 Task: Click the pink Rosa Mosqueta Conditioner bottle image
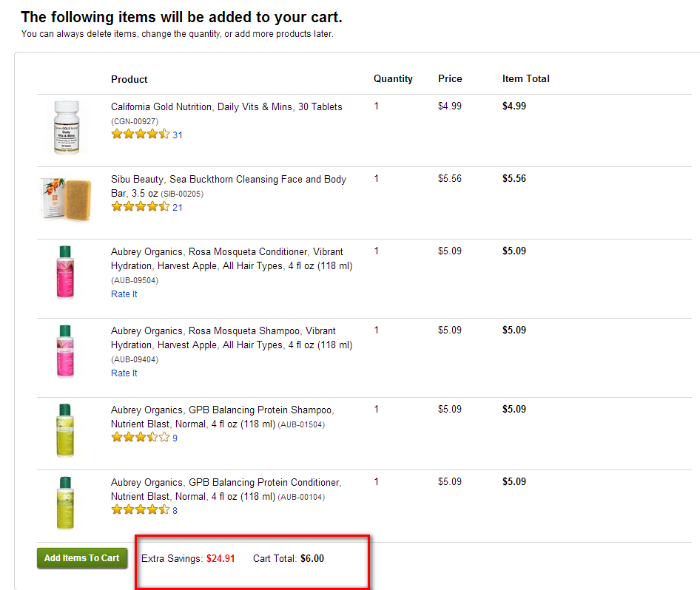click(x=65, y=272)
